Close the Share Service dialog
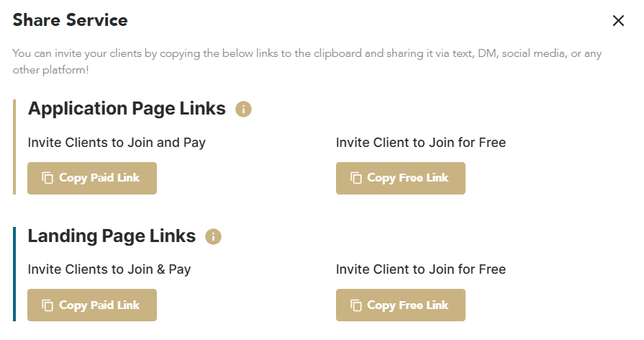644x340 pixels. click(618, 21)
